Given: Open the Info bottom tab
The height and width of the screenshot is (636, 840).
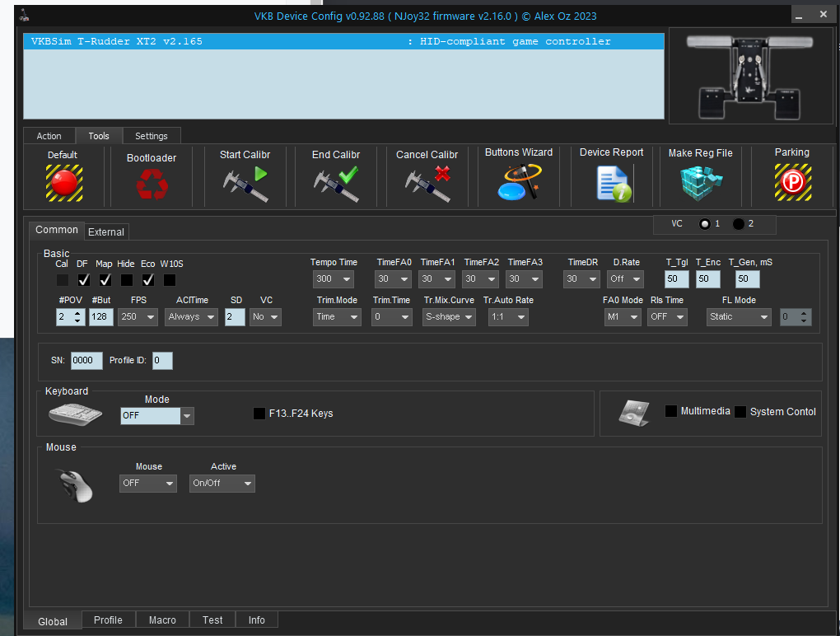Looking at the screenshot, I should pos(257,620).
